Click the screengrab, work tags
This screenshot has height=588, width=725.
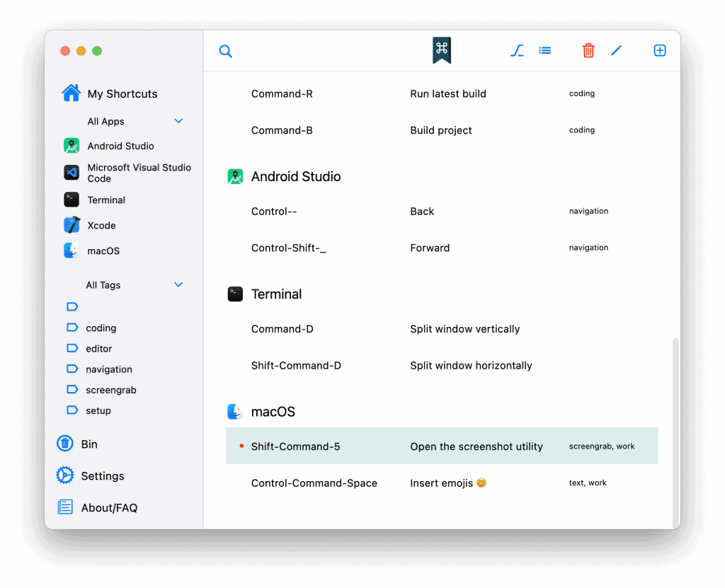pos(602,446)
